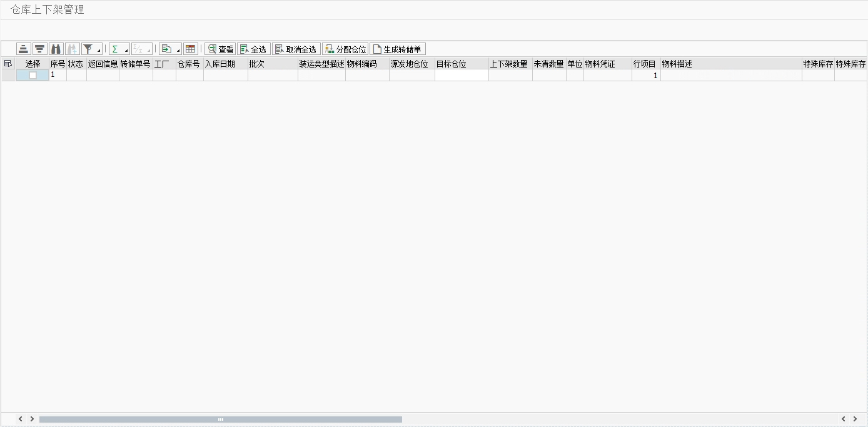868x427 pixels.
Task: Open the find binoculars tool
Action: [56, 49]
